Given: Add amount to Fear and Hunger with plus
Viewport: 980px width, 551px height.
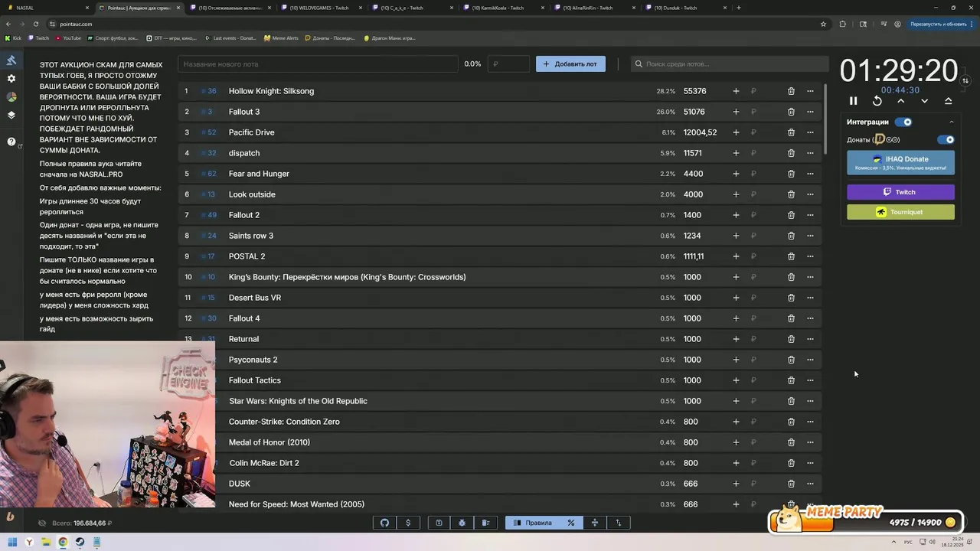Looking at the screenshot, I should tap(736, 174).
